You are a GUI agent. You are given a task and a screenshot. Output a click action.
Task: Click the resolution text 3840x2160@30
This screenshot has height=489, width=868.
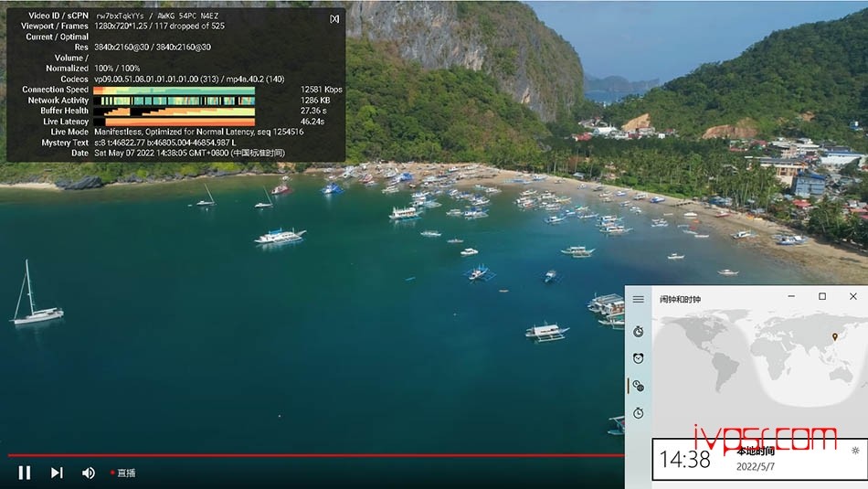pyautogui.click(x=153, y=48)
